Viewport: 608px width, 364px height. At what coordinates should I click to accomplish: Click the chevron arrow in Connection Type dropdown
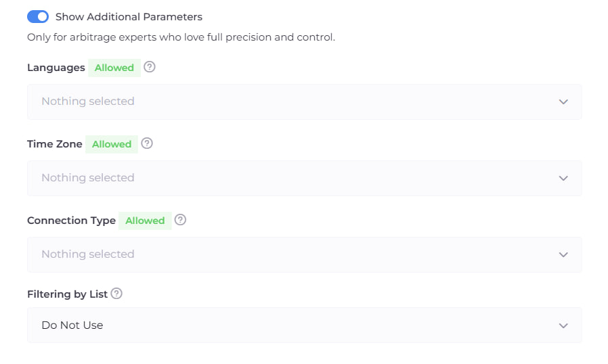click(563, 254)
